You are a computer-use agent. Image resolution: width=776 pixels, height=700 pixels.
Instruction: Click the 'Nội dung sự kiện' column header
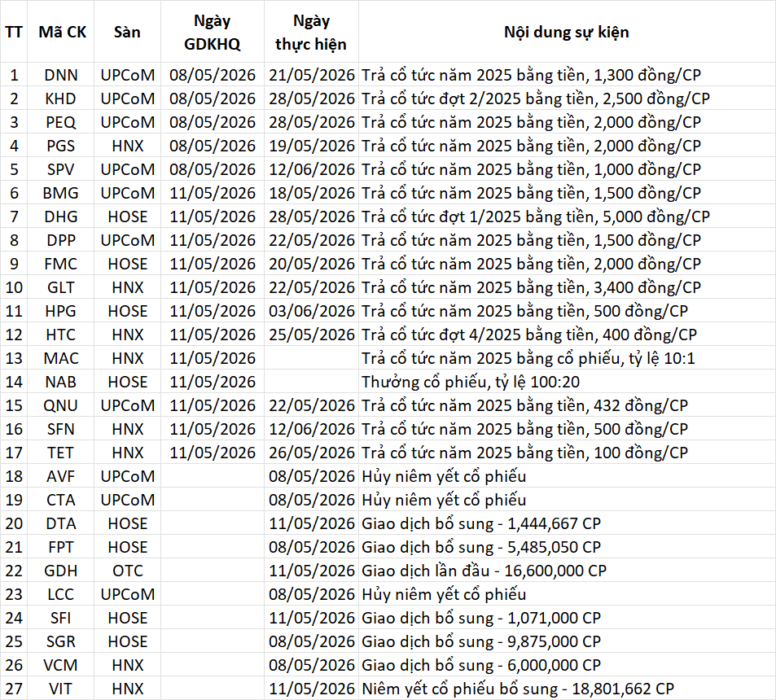(x=567, y=32)
